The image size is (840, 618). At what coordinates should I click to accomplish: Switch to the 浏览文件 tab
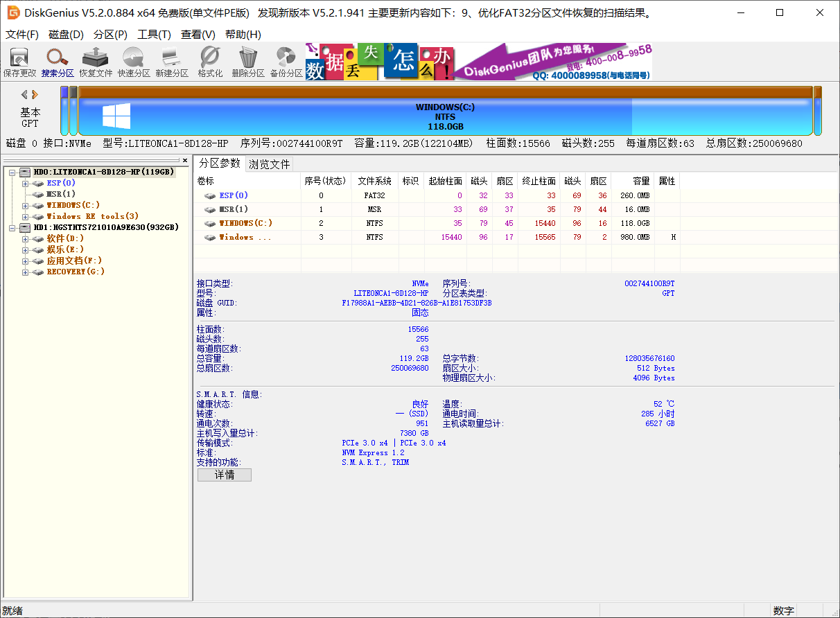(269, 164)
